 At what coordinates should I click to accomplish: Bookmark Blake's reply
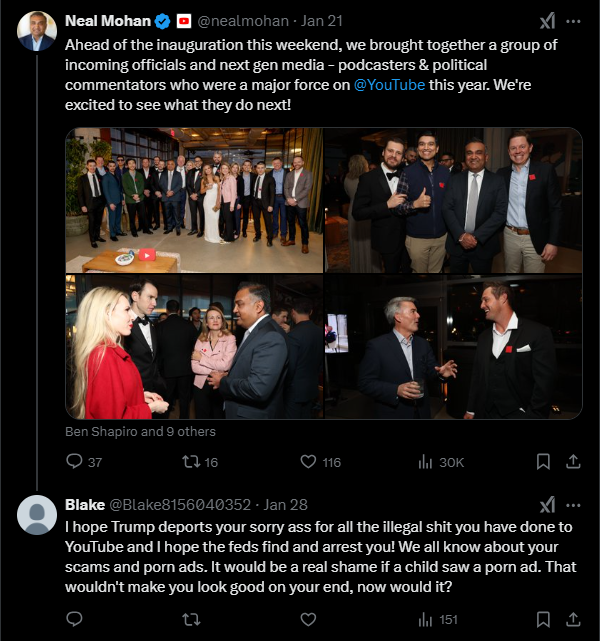tap(543, 619)
